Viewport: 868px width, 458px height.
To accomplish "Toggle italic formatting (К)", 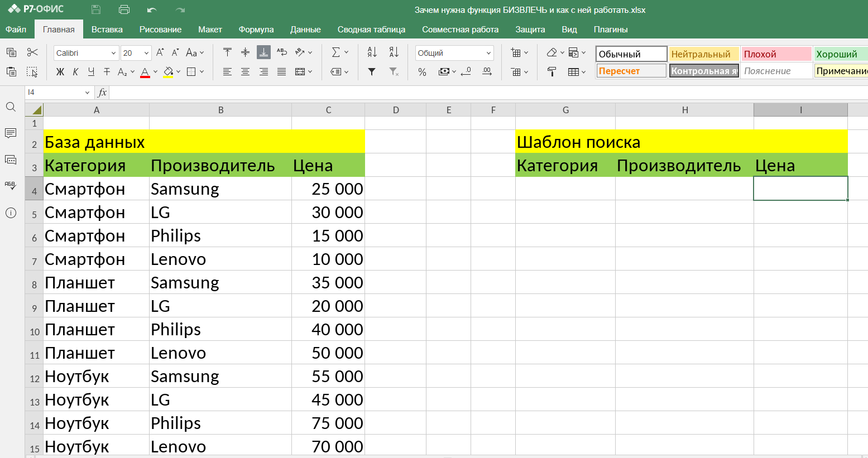I will click(75, 71).
